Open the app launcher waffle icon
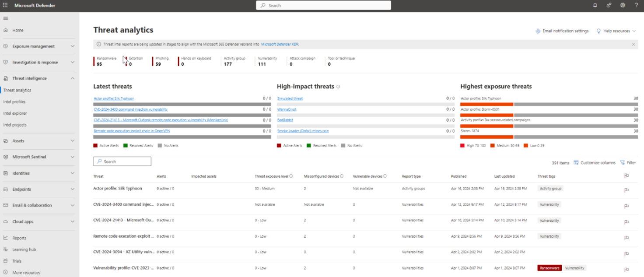Image resolution: width=644 pixels, height=277 pixels. [5, 5]
